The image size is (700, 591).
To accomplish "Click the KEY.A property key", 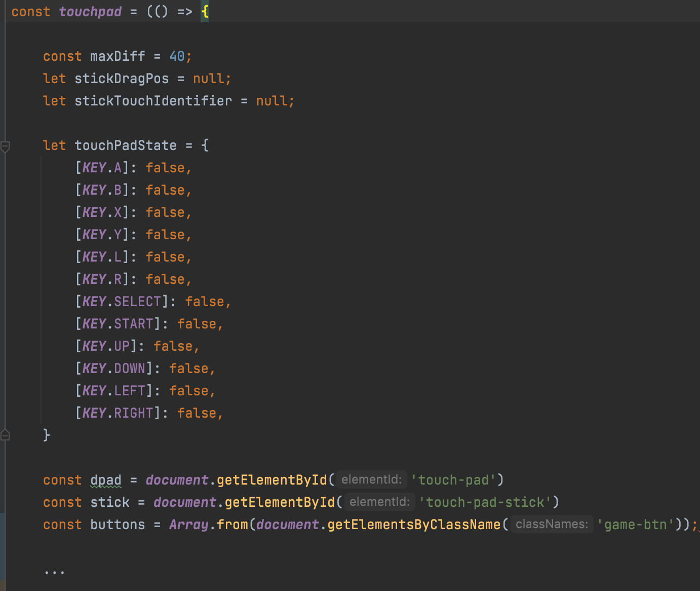I will 102,168.
